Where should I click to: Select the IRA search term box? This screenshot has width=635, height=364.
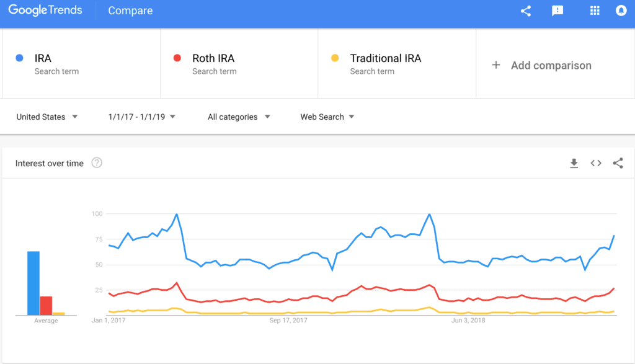(81, 64)
